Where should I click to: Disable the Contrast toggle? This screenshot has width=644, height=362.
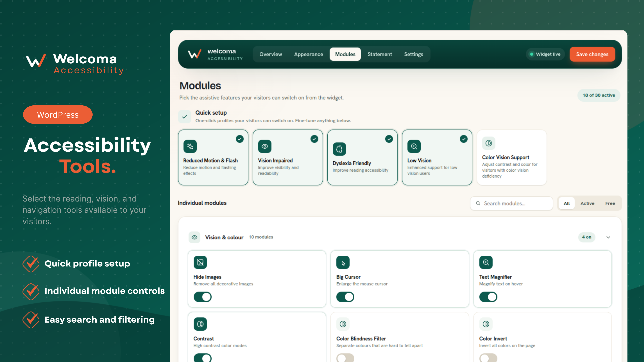[x=202, y=358]
